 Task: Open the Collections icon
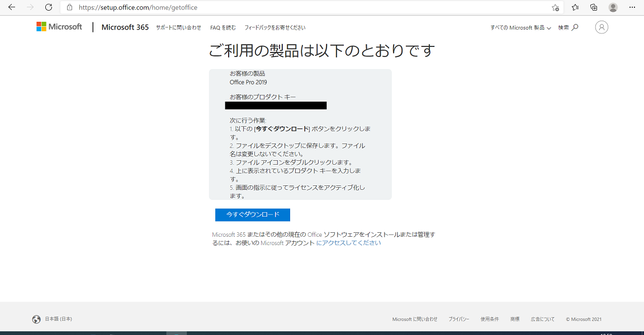(594, 7)
